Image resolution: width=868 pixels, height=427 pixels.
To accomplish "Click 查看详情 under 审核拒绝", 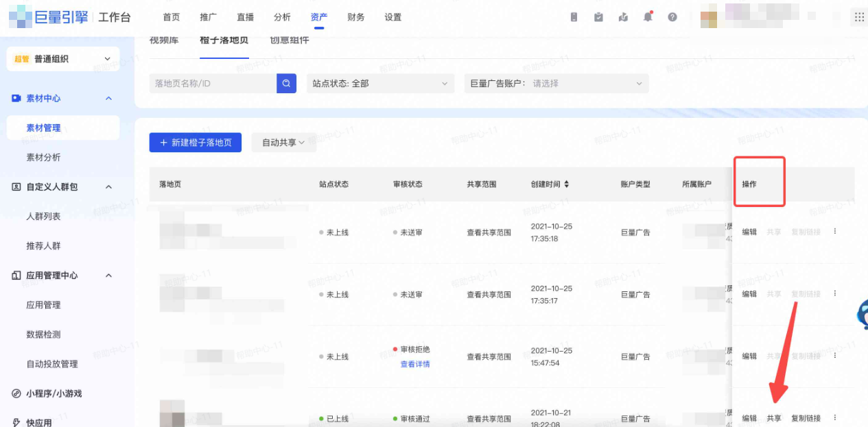I will click(x=415, y=364).
